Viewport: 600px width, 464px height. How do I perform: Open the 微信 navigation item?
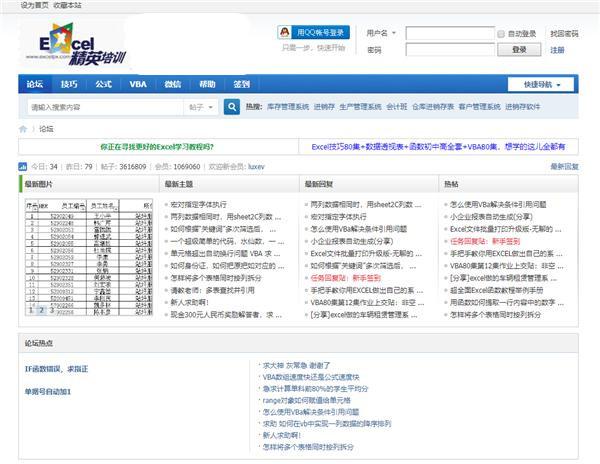click(x=173, y=84)
